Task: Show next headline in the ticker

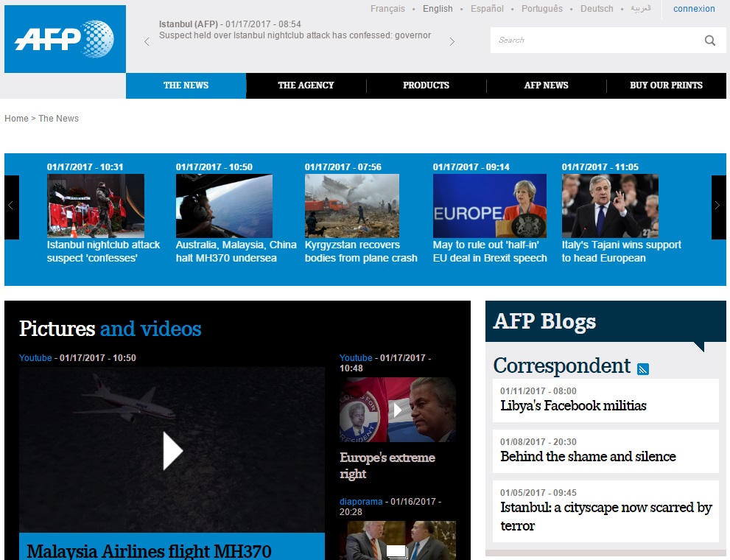Action: tap(452, 42)
